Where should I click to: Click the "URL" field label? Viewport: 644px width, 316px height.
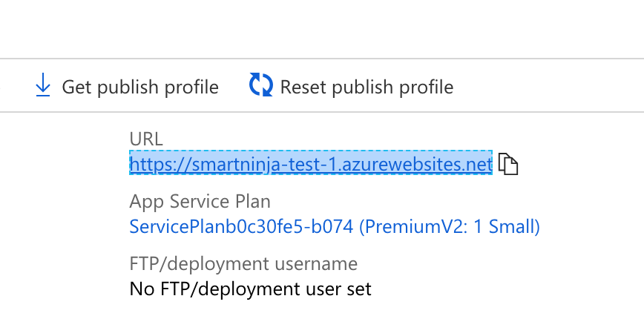pyautogui.click(x=145, y=139)
